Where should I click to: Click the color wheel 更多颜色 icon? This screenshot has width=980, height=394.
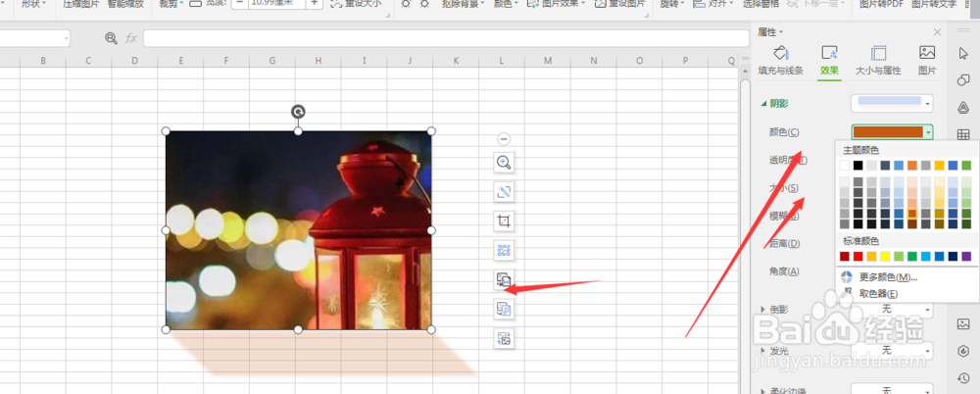pos(847,277)
